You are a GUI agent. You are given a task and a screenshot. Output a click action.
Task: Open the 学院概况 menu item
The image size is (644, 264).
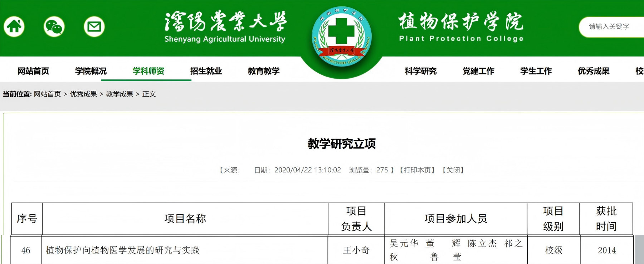[x=91, y=71]
